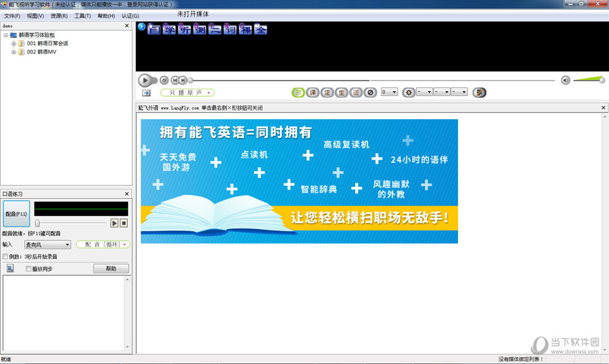Click the blue round arrow icon above video
Viewport: 609px width, 364px height.
(141, 26)
